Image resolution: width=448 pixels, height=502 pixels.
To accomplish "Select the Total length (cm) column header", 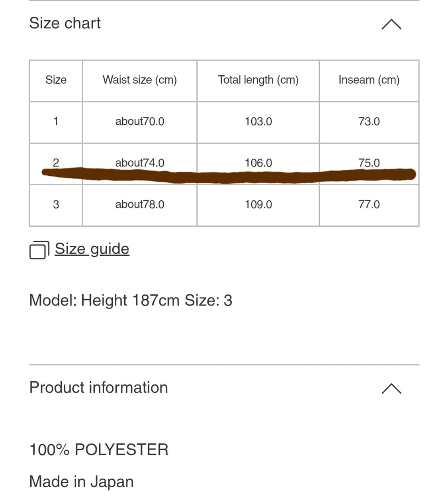I will [x=258, y=80].
